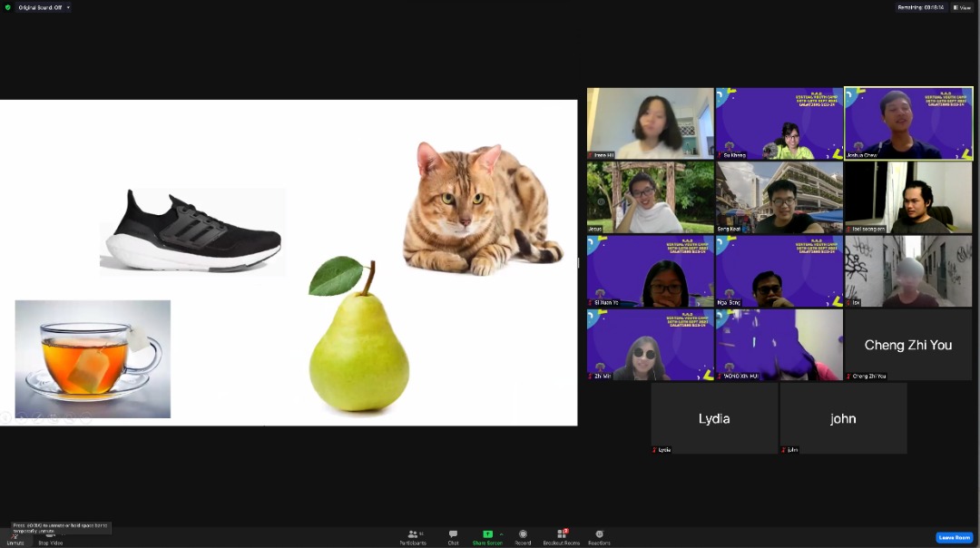
Task: Select Cheng Zhi You's video tile
Action: point(908,345)
